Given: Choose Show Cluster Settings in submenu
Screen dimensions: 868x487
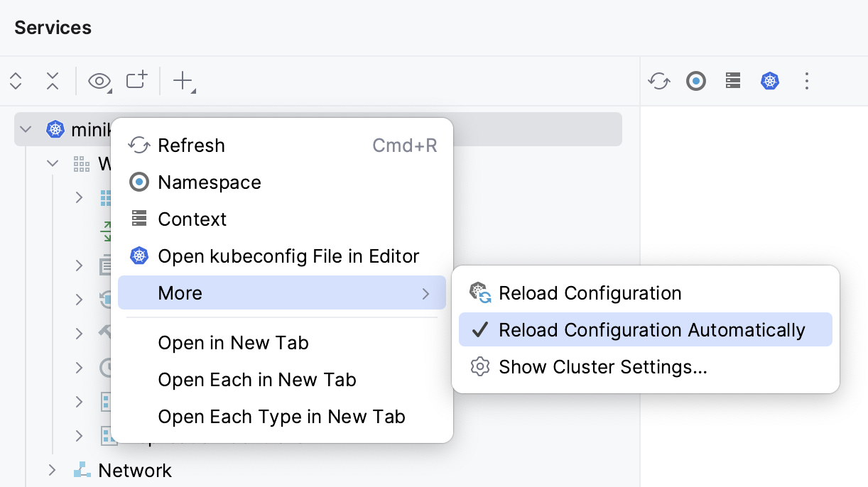Looking at the screenshot, I should pos(646,367).
